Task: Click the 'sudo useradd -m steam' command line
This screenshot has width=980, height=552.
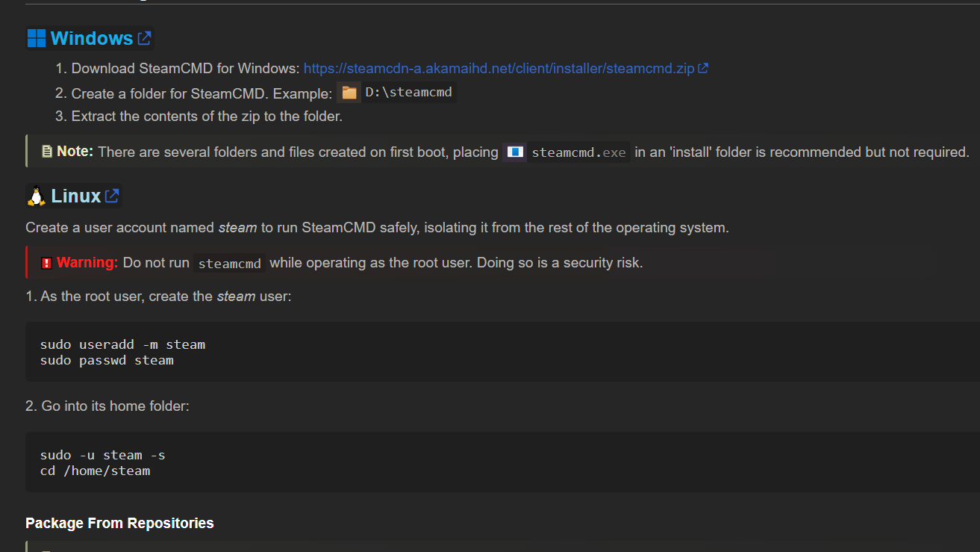Action: (122, 344)
